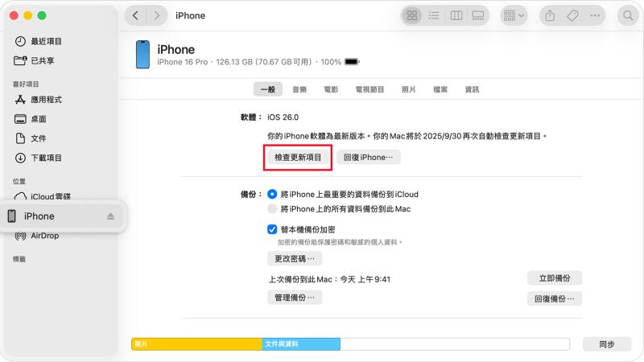The width and height of the screenshot is (644, 362).
Task: Click the 上次備份到此 Mac time text
Action: pos(329,279)
